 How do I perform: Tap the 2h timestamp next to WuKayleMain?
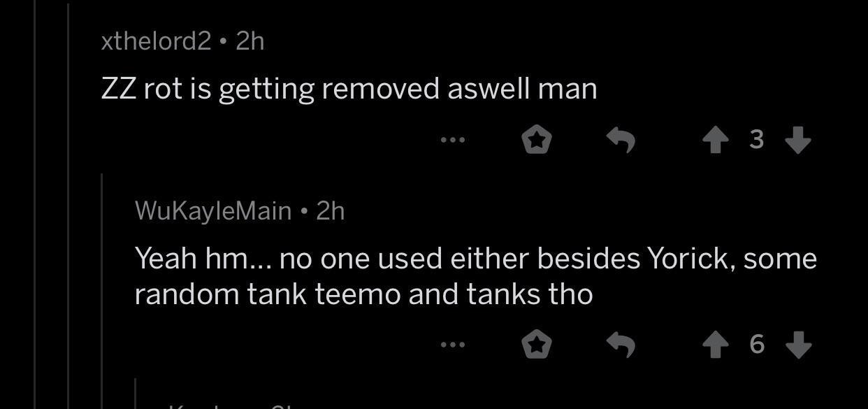pos(331,210)
